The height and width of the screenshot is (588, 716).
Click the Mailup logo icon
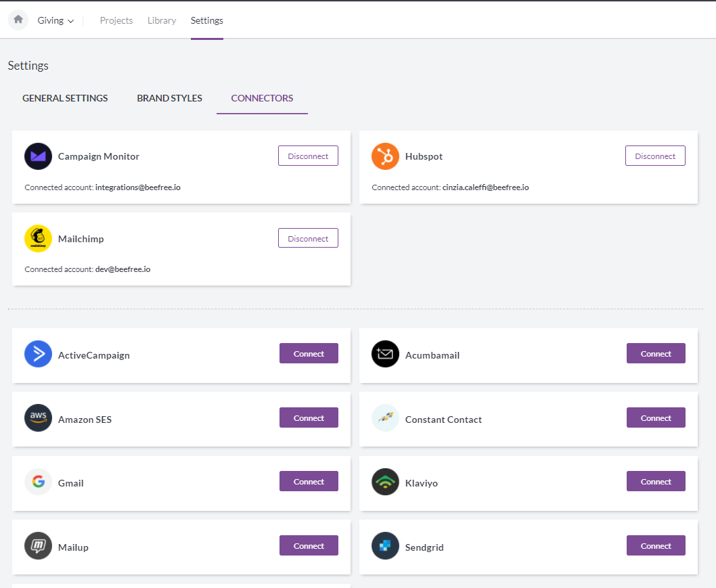point(38,545)
